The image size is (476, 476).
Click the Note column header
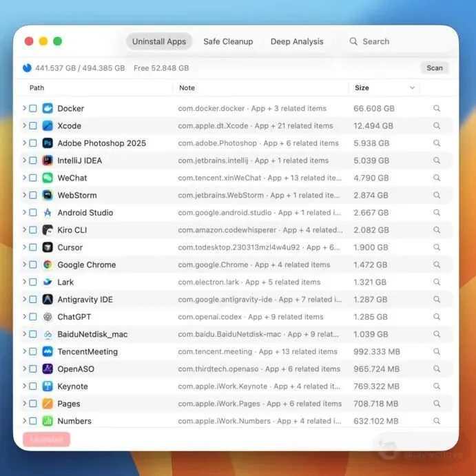coord(187,87)
